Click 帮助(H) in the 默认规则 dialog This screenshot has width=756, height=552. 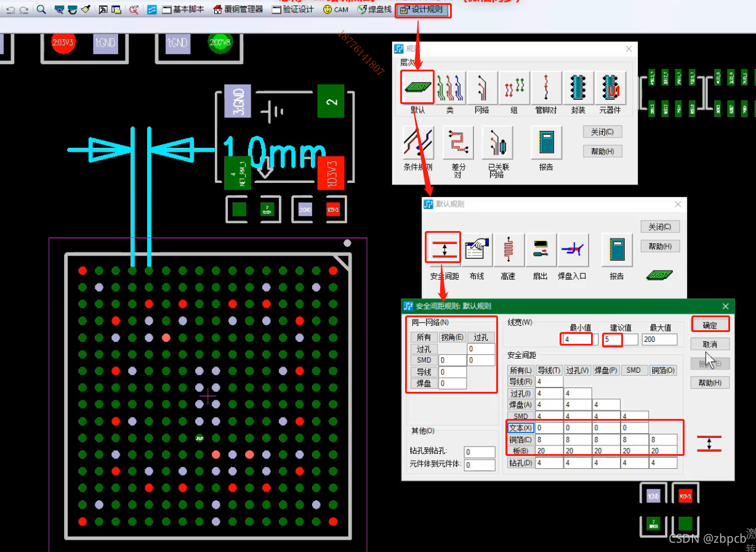tap(660, 246)
